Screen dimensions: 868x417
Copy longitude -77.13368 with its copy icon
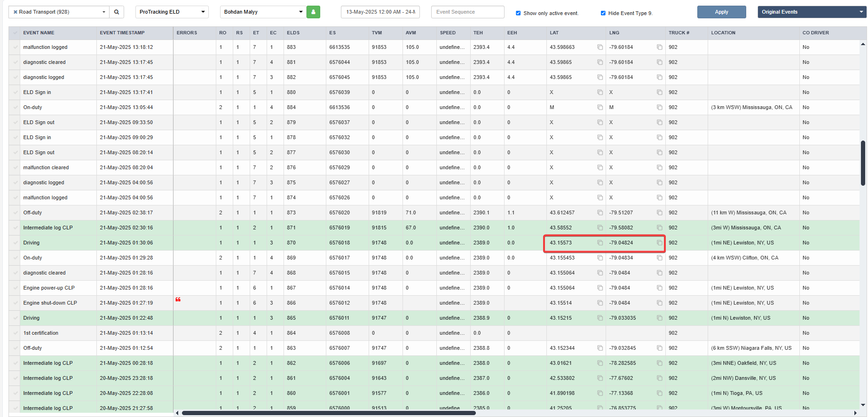tap(660, 393)
